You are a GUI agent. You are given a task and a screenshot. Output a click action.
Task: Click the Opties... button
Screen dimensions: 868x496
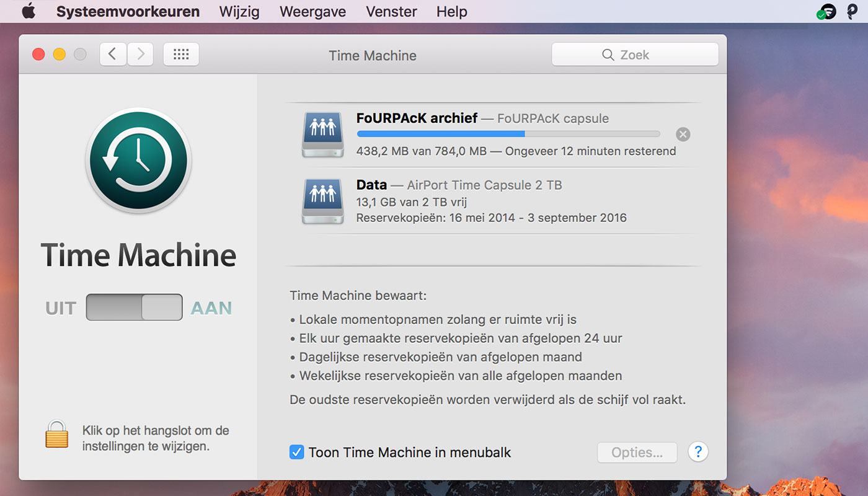click(x=637, y=453)
